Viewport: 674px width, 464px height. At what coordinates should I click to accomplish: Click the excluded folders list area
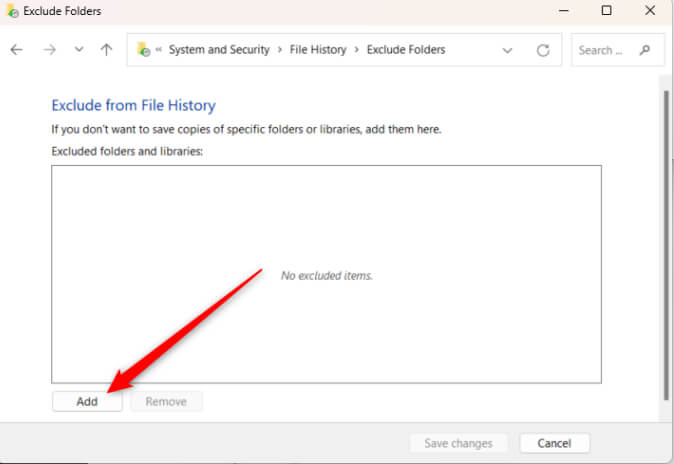(x=326, y=274)
